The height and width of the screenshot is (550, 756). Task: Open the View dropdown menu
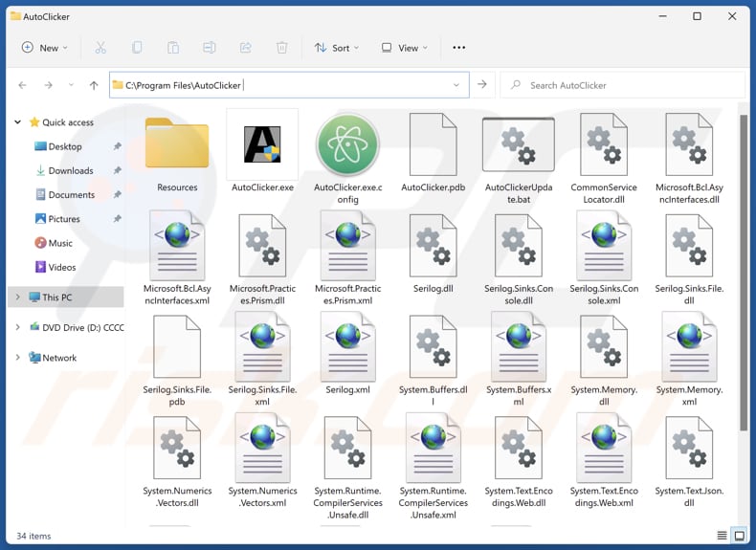click(404, 48)
